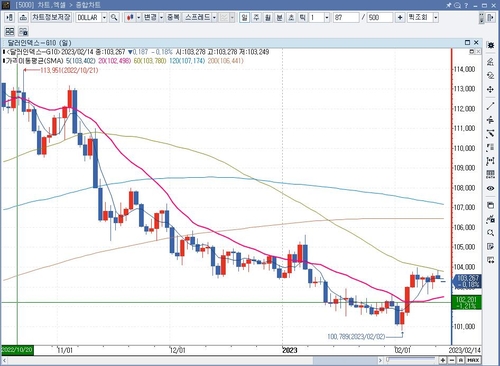Image resolution: width=500 pixels, height=366 pixels.
Task: Open the interval value 1 dropdown
Action: [327, 18]
